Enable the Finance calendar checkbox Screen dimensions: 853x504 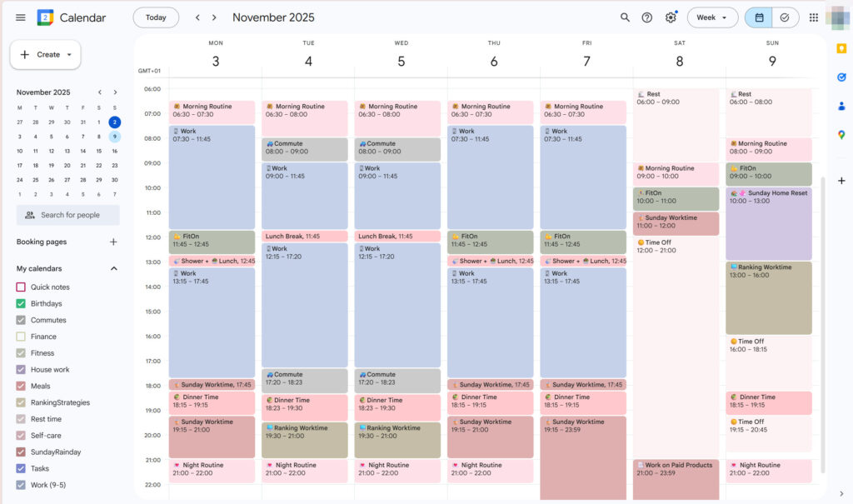(21, 337)
